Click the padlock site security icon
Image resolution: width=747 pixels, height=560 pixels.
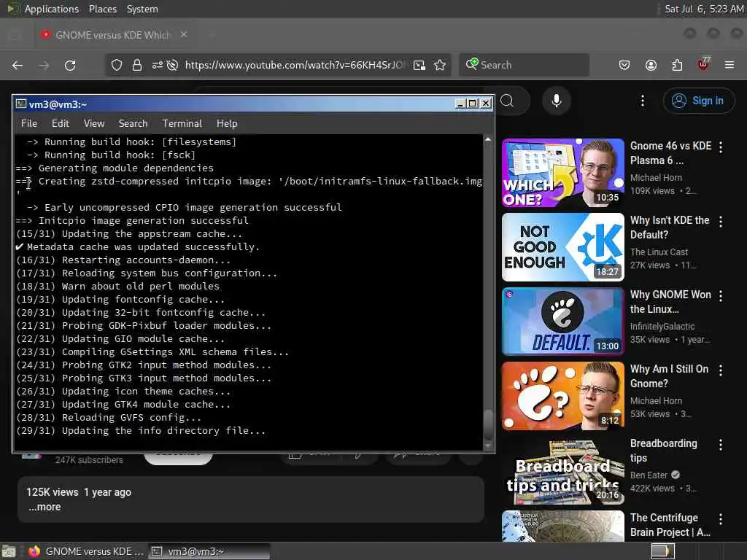pos(136,65)
